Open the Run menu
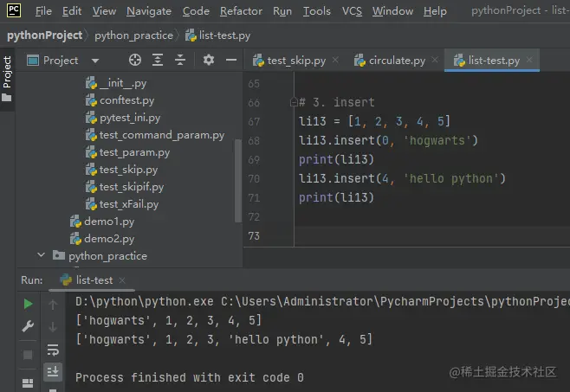570x392 pixels. [282, 11]
